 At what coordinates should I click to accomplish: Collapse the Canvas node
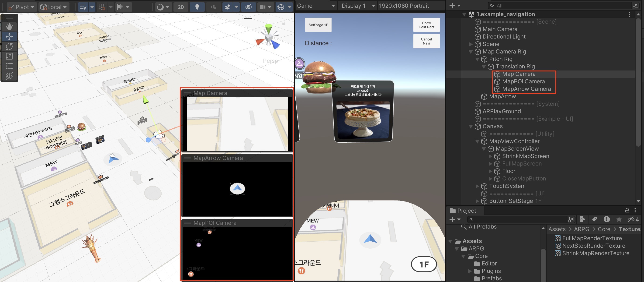[x=471, y=127]
